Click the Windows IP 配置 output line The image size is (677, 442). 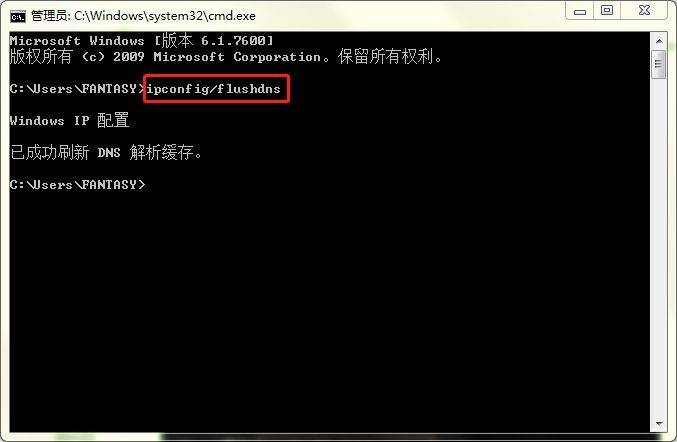(x=70, y=120)
